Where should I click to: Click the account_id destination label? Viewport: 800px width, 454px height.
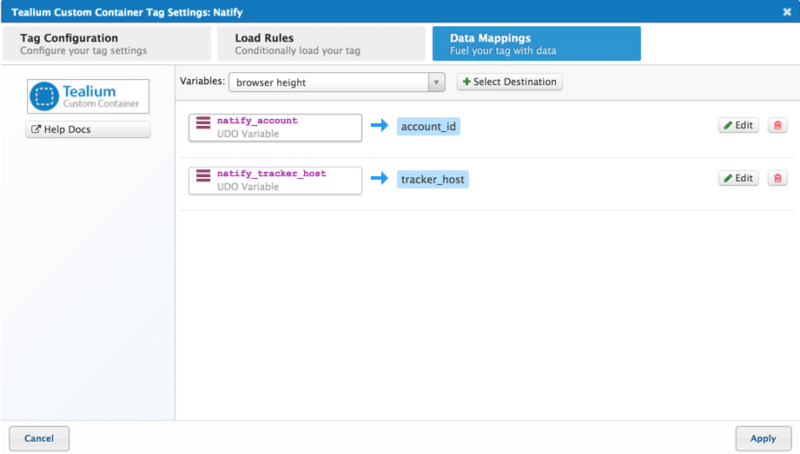click(429, 127)
